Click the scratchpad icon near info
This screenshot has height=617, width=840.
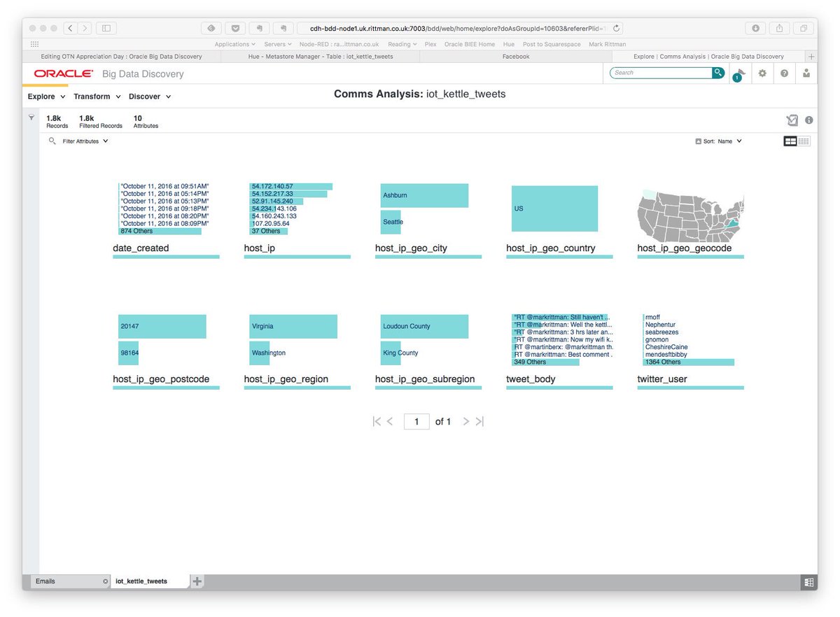tap(792, 120)
